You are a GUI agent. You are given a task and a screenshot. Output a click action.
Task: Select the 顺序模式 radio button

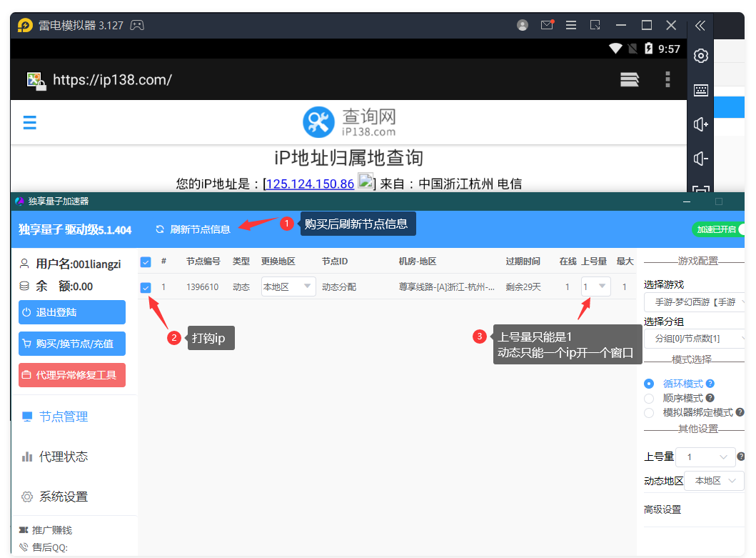coord(649,398)
